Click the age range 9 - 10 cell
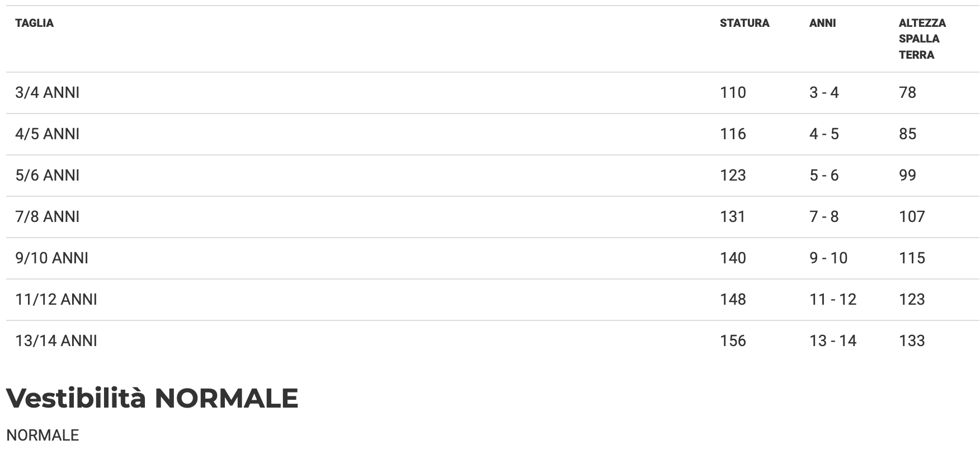 click(x=828, y=258)
